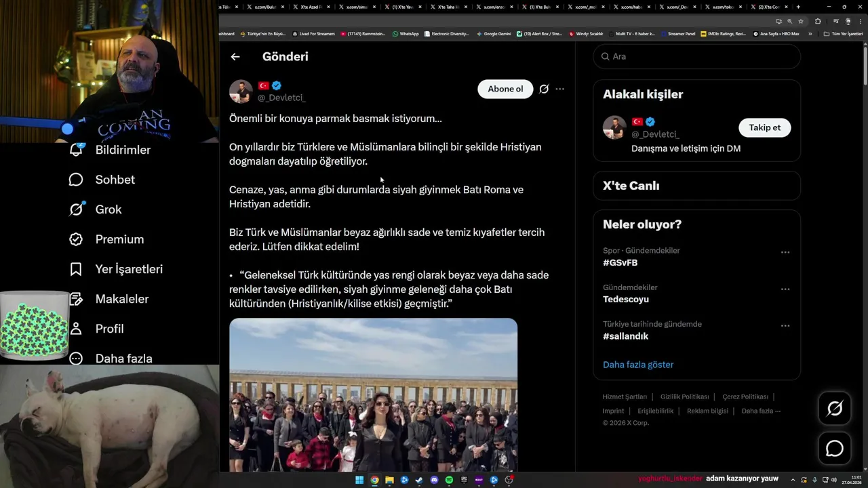This screenshot has height=488, width=868.
Task: Open Chrome from the taskbar
Action: point(374,480)
